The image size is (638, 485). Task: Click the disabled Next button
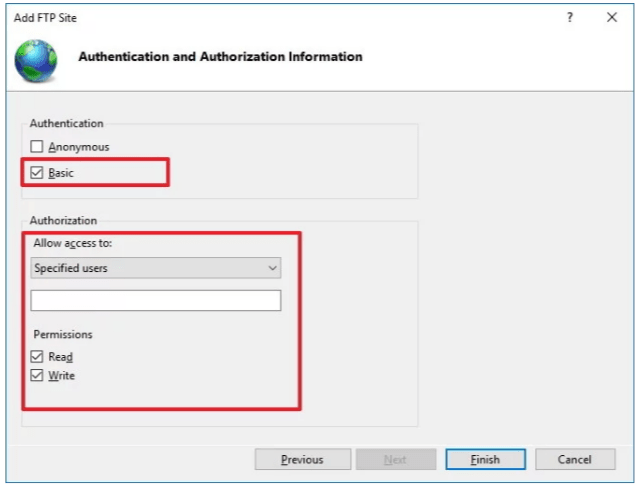point(395,459)
